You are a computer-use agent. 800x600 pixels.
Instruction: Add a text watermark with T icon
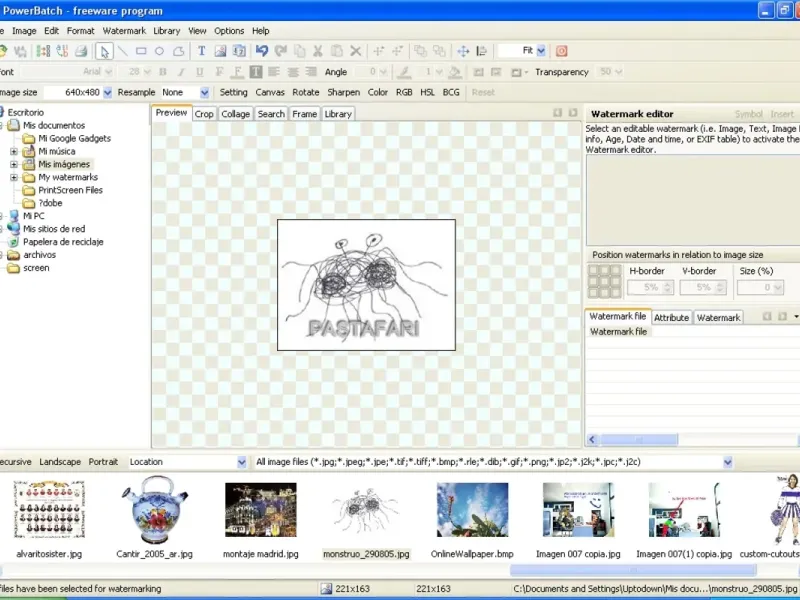[201, 51]
